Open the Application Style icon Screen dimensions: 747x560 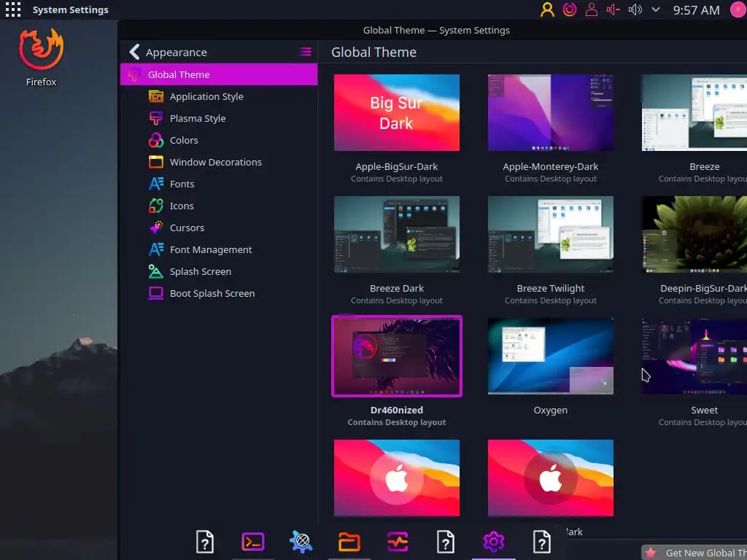pos(156,96)
